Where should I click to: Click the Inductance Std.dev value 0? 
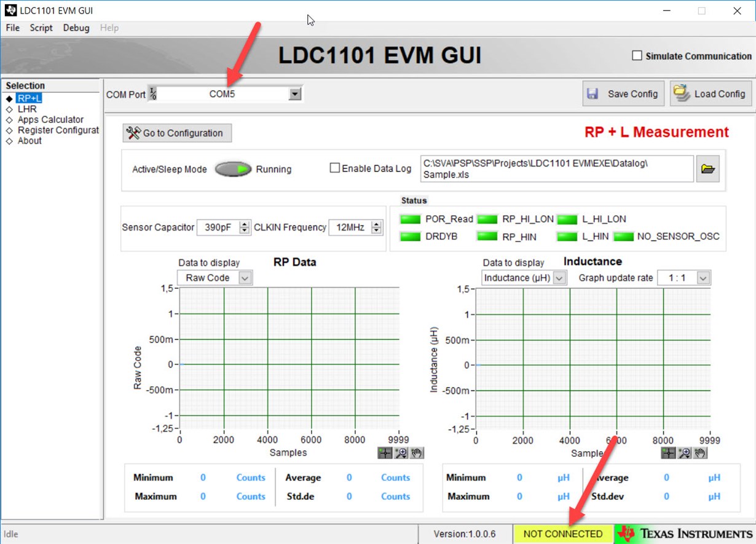[x=666, y=496]
